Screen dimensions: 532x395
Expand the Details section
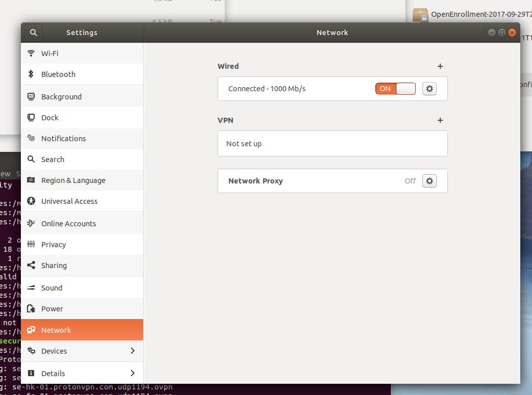click(x=82, y=373)
